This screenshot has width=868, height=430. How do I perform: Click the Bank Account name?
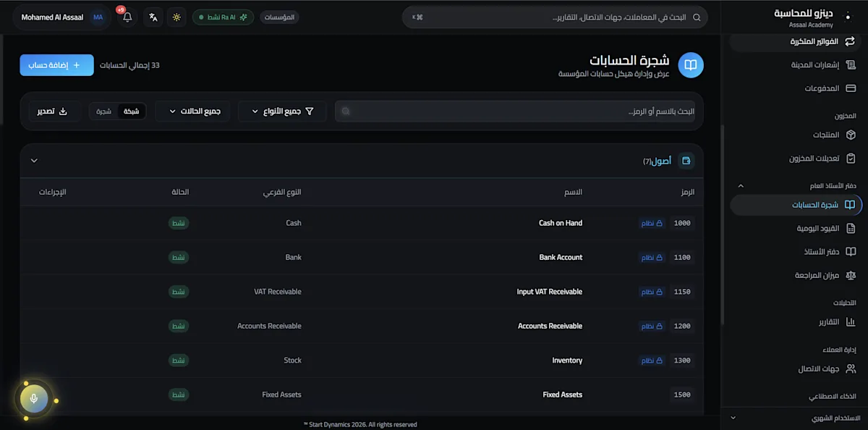click(x=561, y=257)
